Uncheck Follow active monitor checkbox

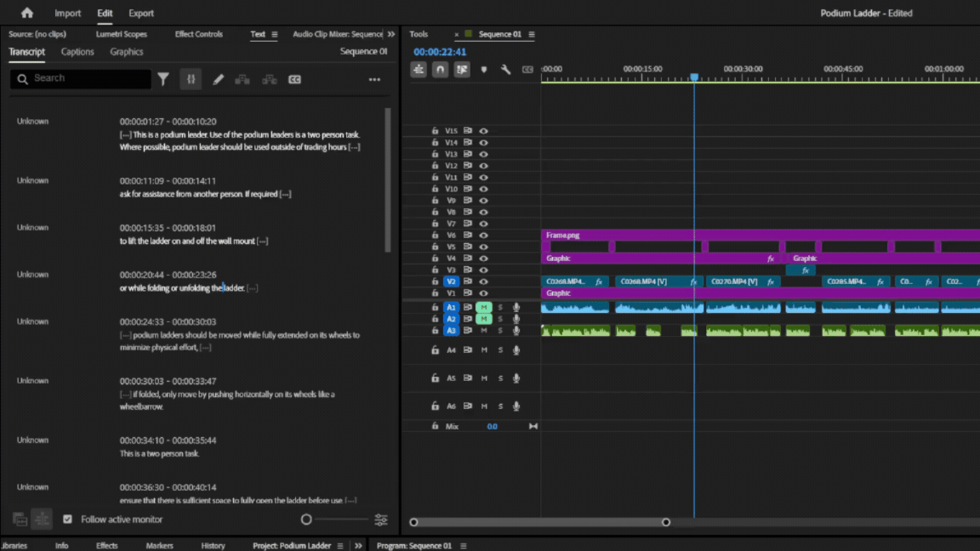tap(67, 520)
